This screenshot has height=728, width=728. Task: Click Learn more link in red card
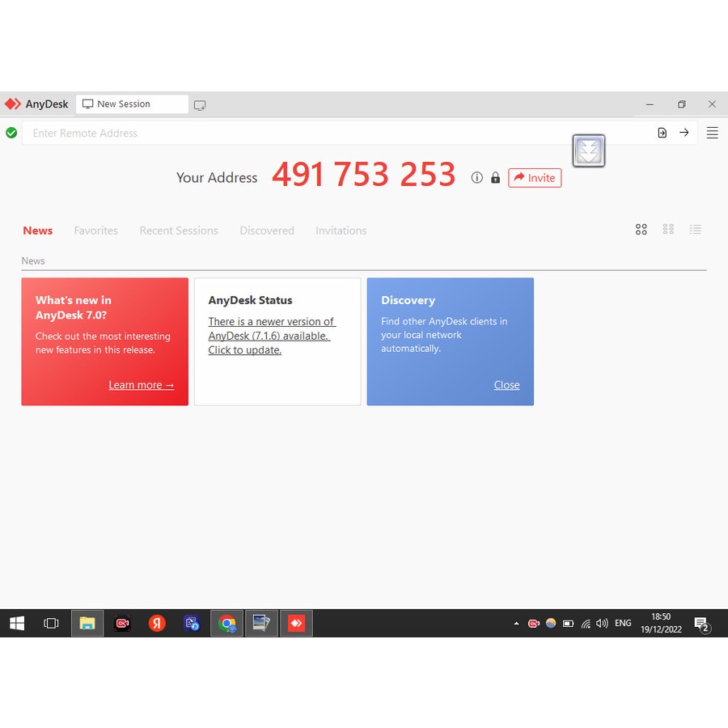point(141,385)
